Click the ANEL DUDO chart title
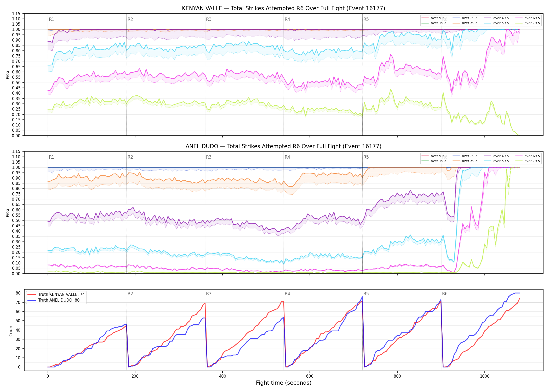 tap(283, 146)
